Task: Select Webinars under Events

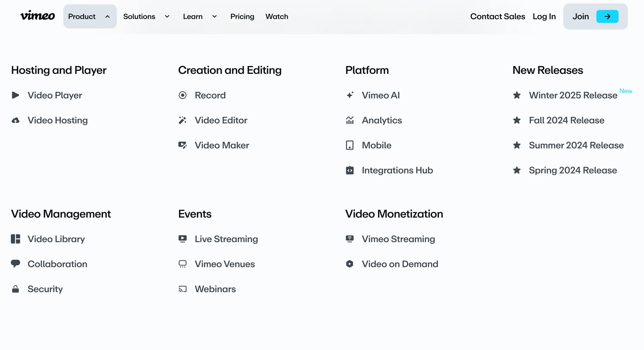Action: pos(215,289)
